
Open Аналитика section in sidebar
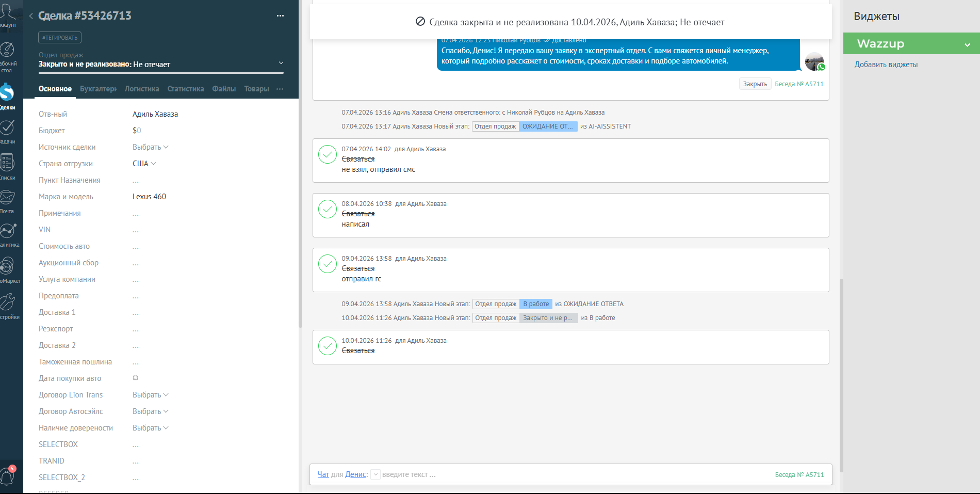(8, 235)
